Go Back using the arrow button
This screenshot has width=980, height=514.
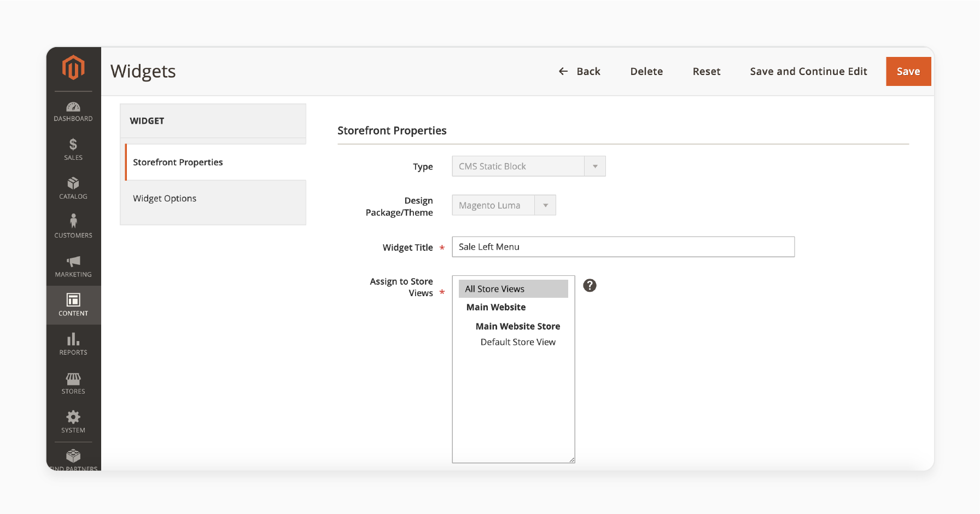[579, 71]
